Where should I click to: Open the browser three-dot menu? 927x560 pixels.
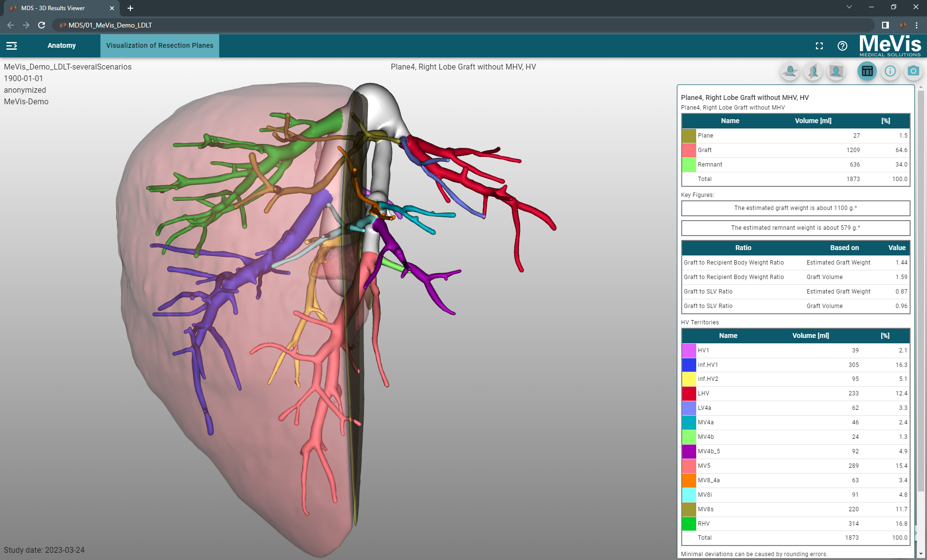(x=916, y=25)
